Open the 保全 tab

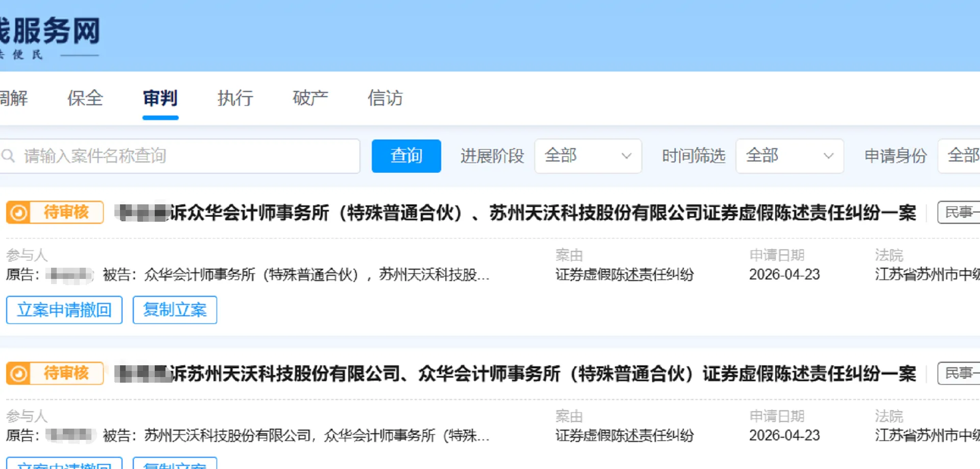[85, 98]
